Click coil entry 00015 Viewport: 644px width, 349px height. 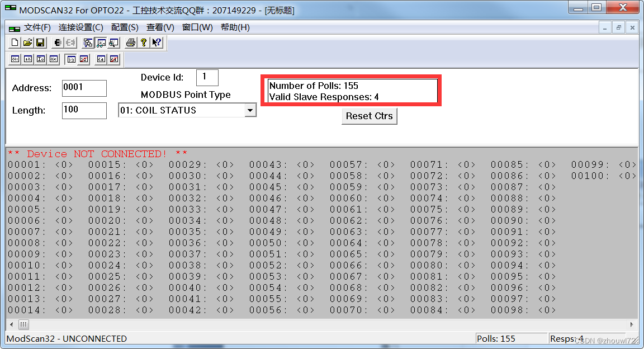(121, 165)
